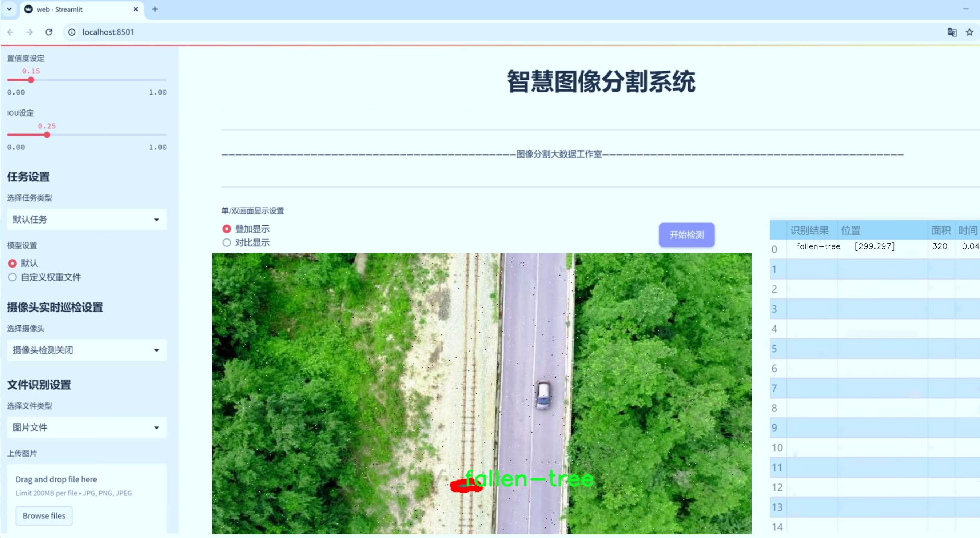Reload the page with the refresh icon

[49, 32]
